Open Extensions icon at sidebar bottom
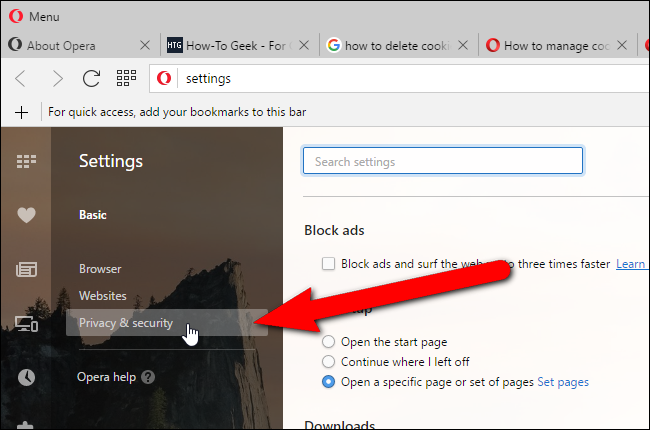The height and width of the screenshot is (430, 650). tap(25, 425)
